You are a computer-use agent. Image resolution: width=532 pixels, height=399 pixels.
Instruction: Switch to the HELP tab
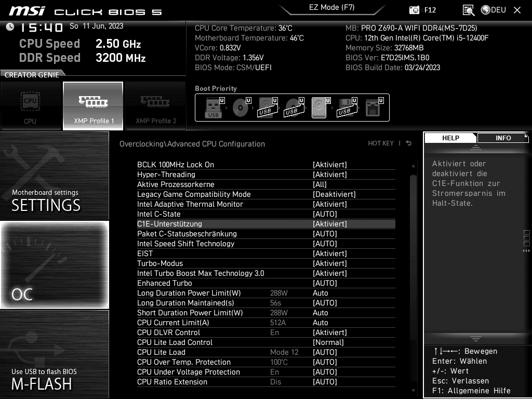450,138
